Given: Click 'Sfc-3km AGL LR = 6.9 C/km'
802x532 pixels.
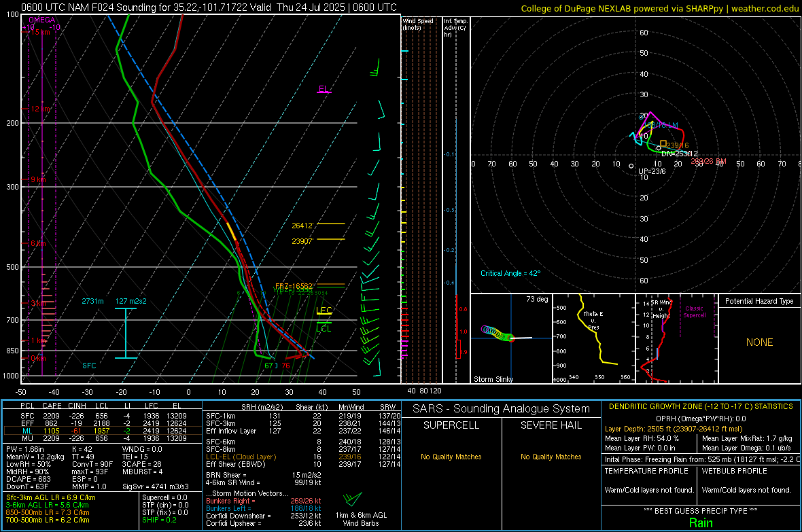Looking at the screenshot, I should [51, 497].
